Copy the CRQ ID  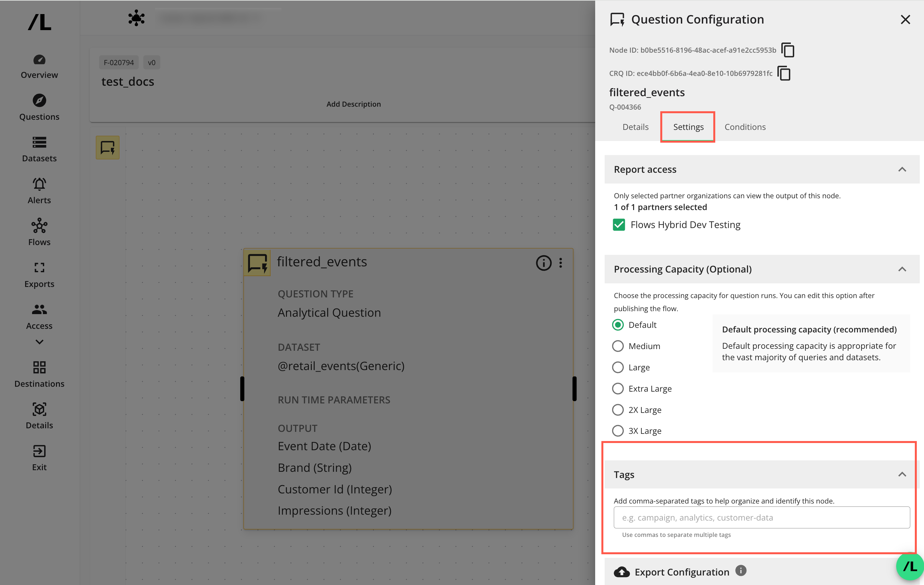[784, 73]
